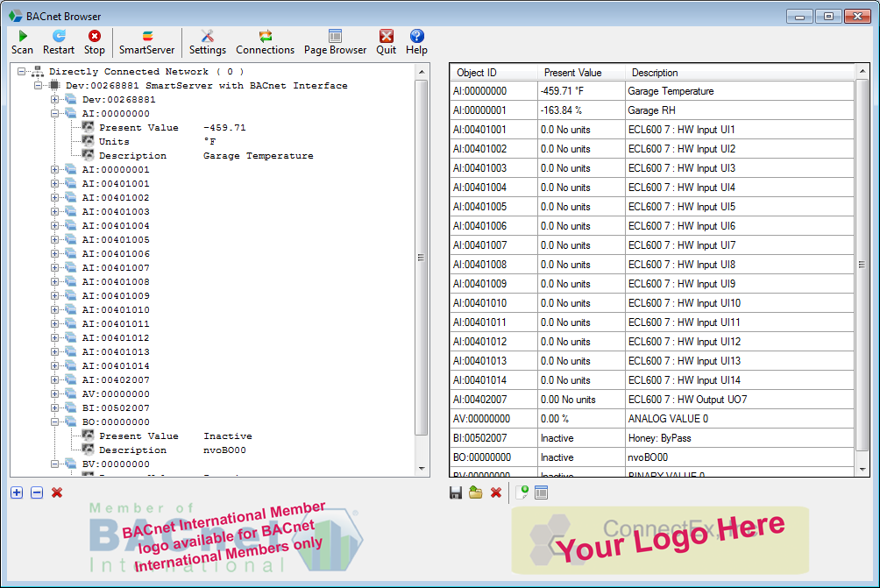Click the tree panel vertical scrollbar thumb
The height and width of the screenshot is (588, 880).
pos(422,257)
